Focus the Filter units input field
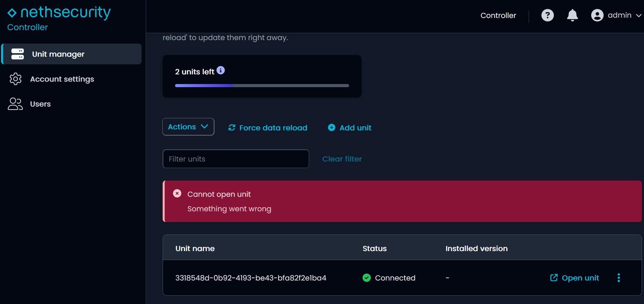The image size is (644, 304). (x=236, y=159)
